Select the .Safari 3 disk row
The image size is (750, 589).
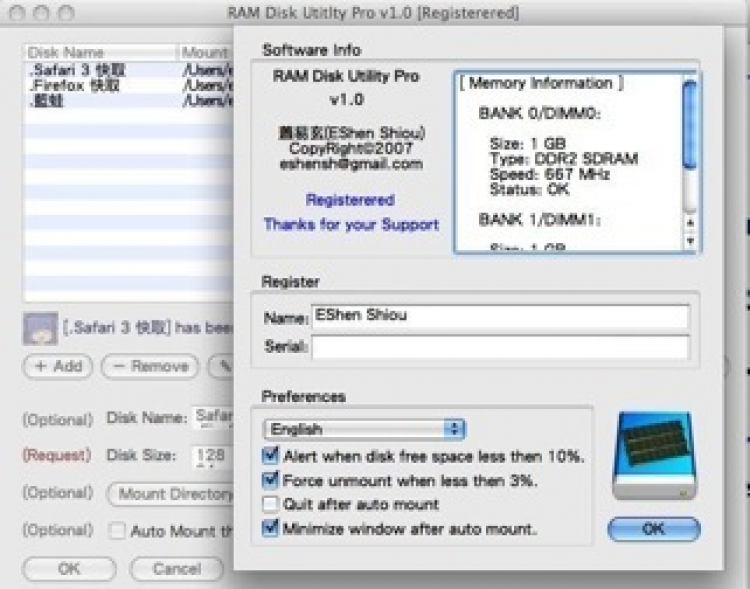coord(129,70)
